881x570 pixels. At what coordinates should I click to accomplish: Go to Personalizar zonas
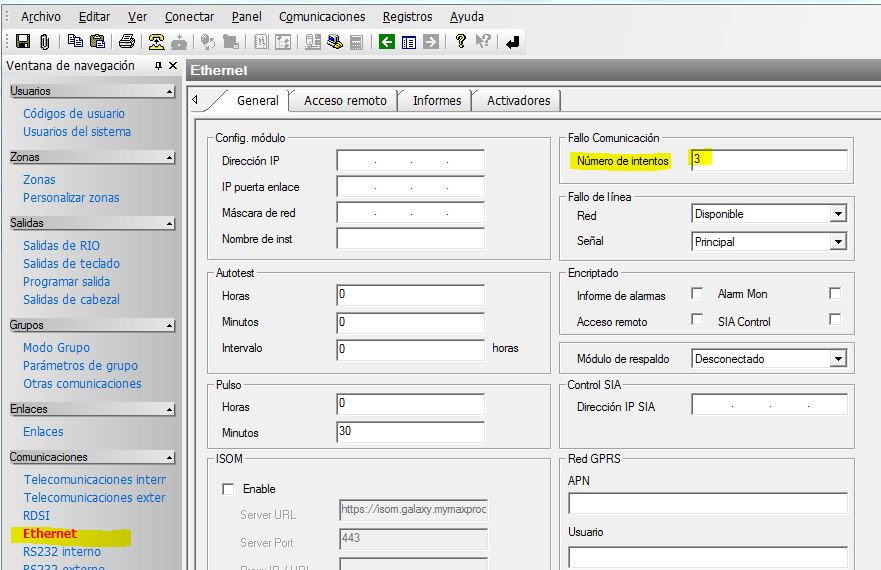(x=71, y=198)
